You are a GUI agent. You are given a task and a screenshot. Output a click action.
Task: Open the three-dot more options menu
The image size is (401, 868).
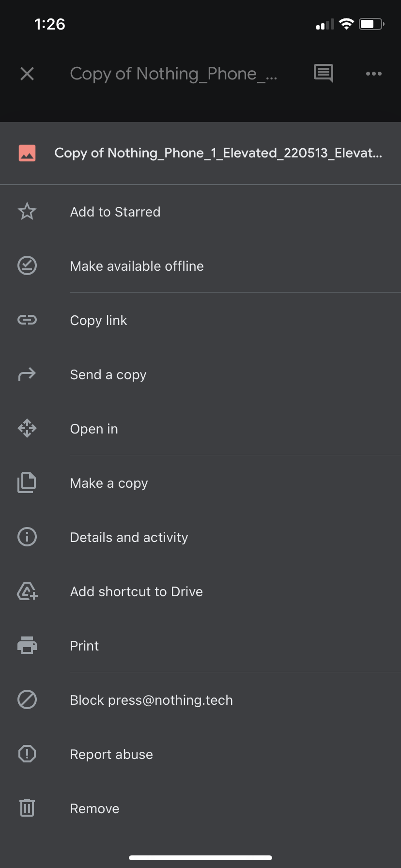(x=374, y=74)
